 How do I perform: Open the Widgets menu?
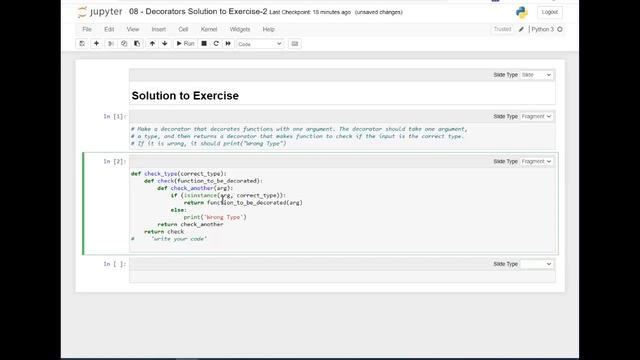pyautogui.click(x=240, y=29)
